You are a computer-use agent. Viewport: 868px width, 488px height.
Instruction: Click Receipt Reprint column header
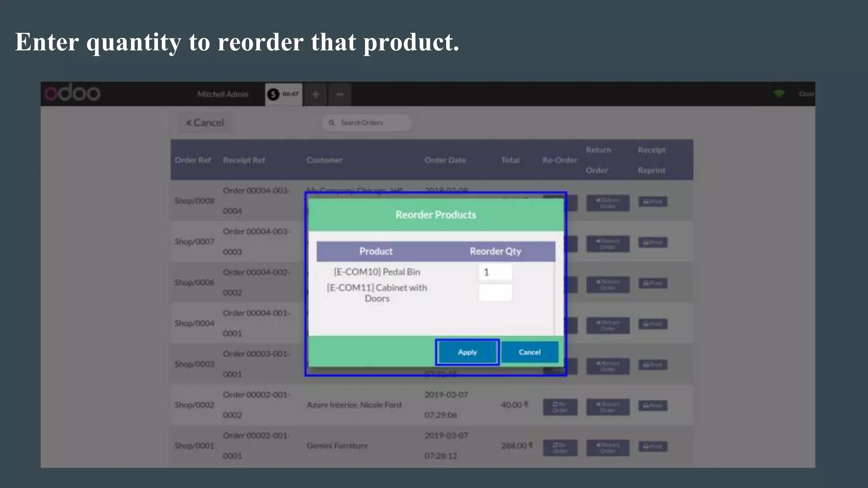click(x=651, y=160)
